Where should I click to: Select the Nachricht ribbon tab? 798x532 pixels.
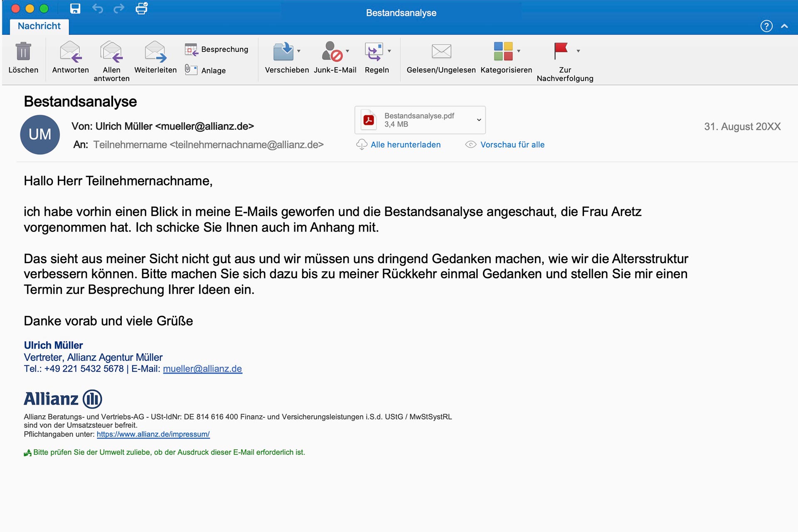click(x=39, y=26)
